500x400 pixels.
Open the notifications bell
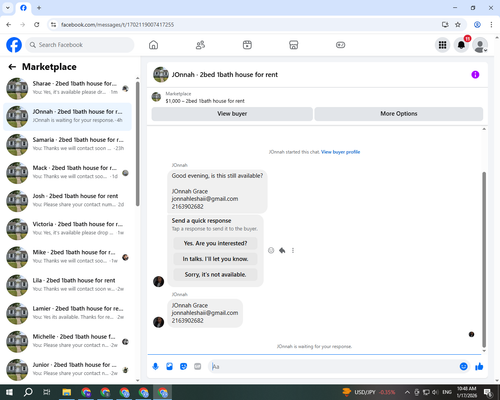(x=461, y=45)
